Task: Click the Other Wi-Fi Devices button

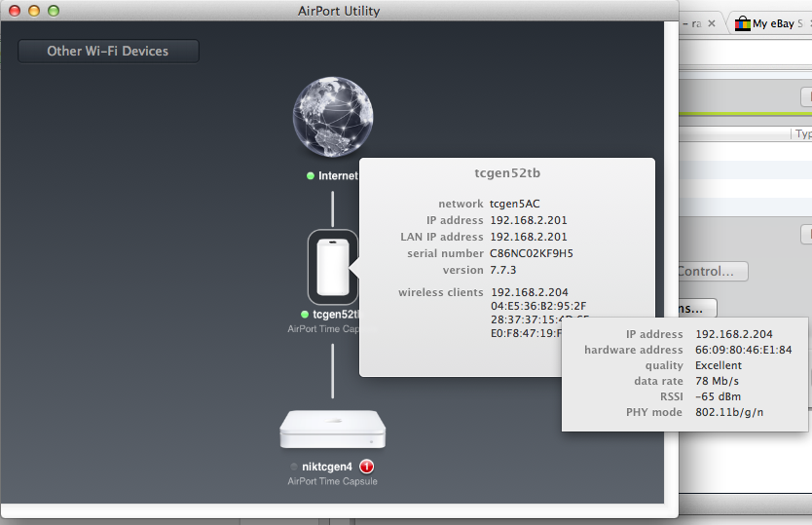Action: point(108,52)
